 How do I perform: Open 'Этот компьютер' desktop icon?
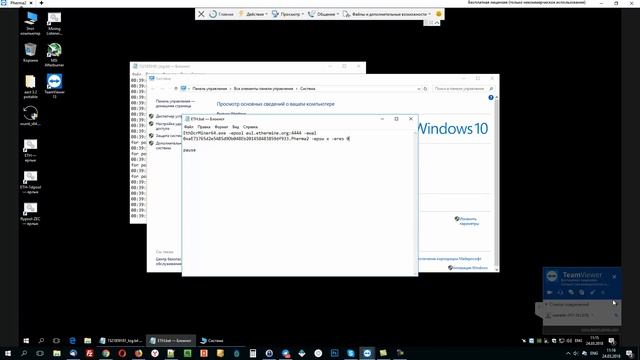pos(30,23)
